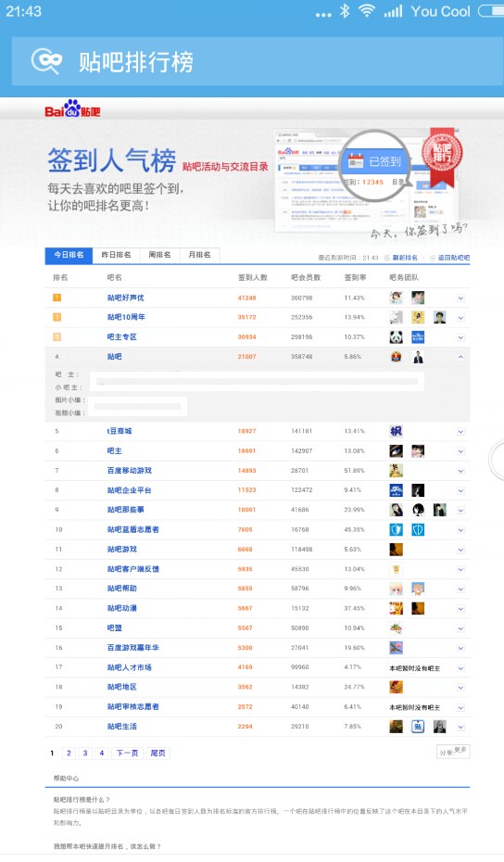The width and height of the screenshot is (504, 862).
Task: Go to page 4 of rankings
Action: 102,754
